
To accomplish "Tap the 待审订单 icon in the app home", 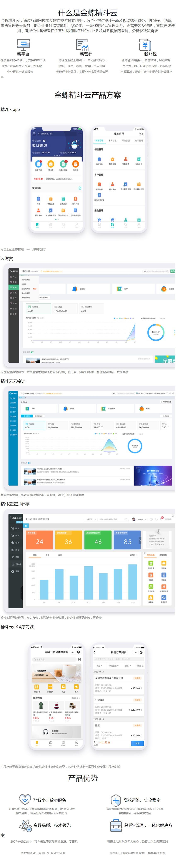I will [39, 164].
